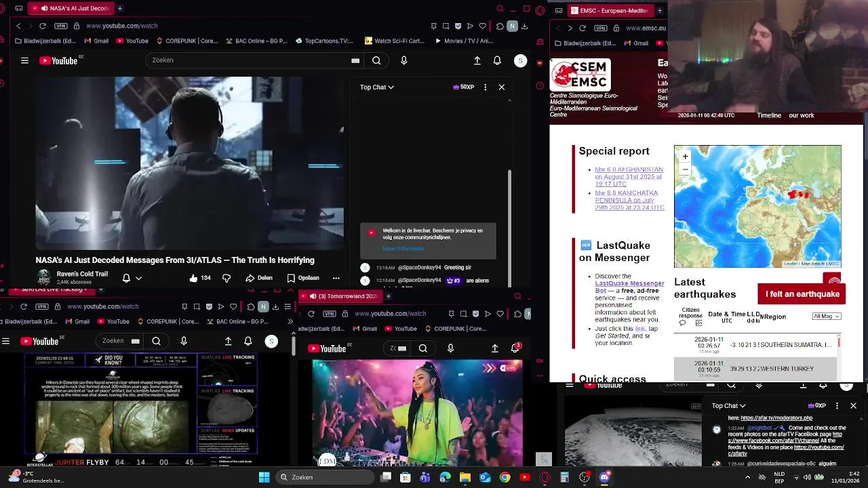Open more actions ellipsis under NASA video
The height and width of the screenshot is (488, 868).
pyautogui.click(x=336, y=278)
